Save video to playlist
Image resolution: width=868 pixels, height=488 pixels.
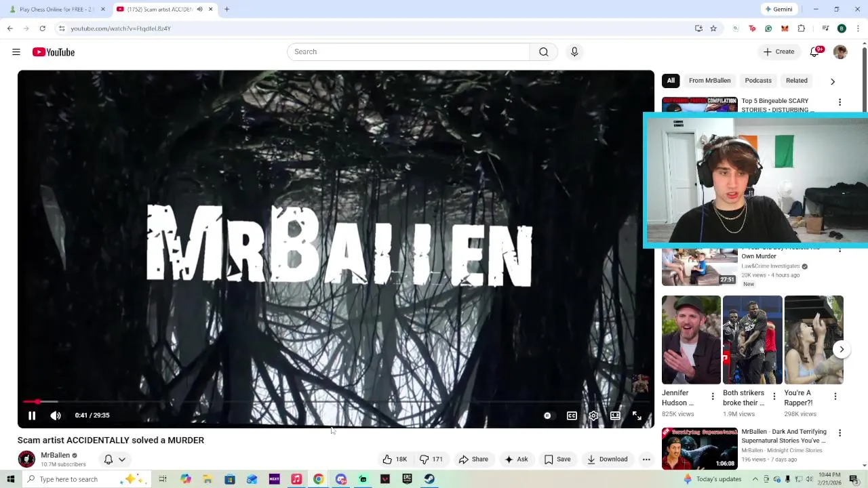click(x=557, y=460)
